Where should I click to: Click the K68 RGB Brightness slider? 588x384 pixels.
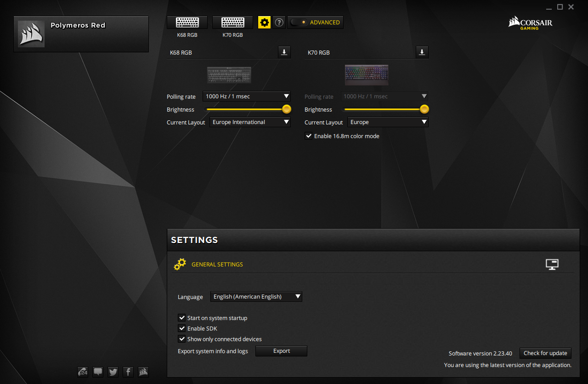[x=248, y=109]
